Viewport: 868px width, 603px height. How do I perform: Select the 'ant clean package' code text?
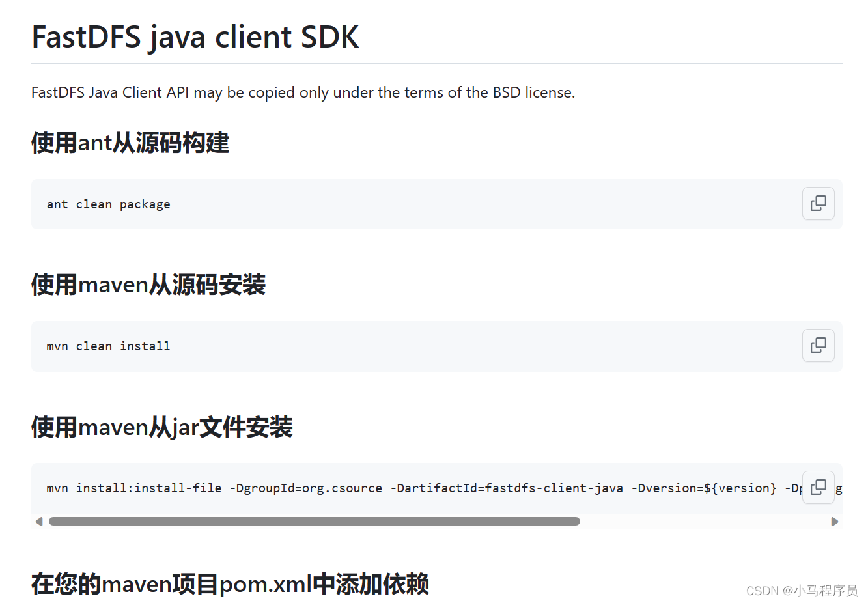[108, 204]
